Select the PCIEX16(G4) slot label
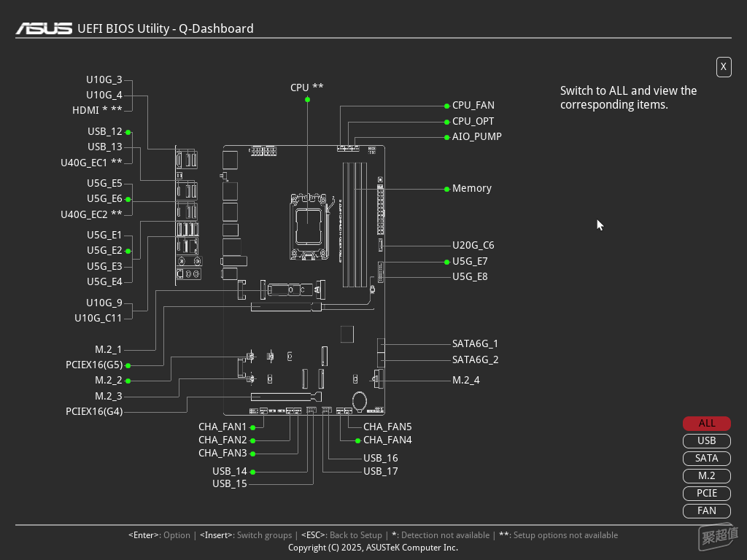 (x=94, y=411)
